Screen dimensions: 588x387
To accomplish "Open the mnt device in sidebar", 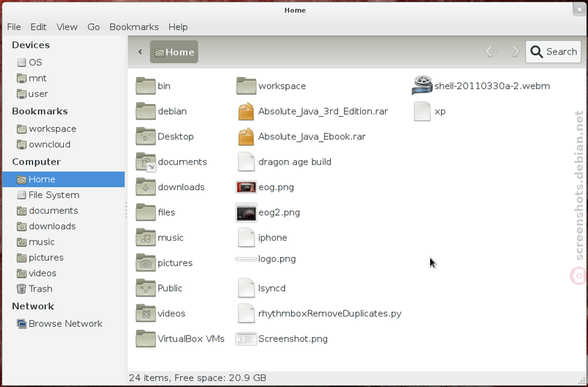I will click(63, 78).
